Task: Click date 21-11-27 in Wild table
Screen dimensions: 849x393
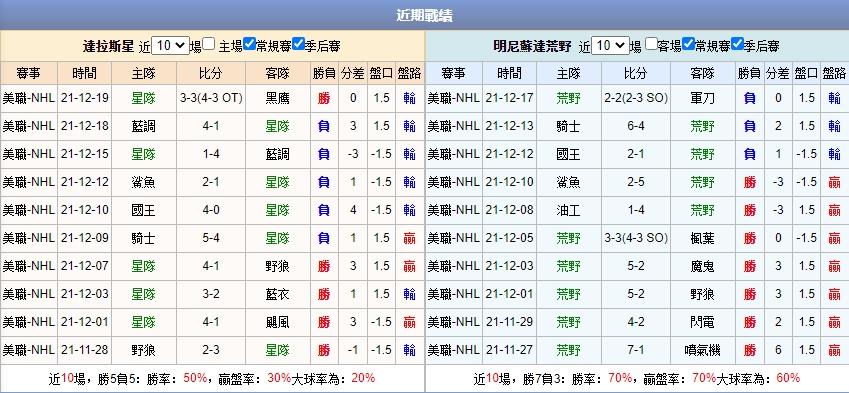Action: [510, 350]
